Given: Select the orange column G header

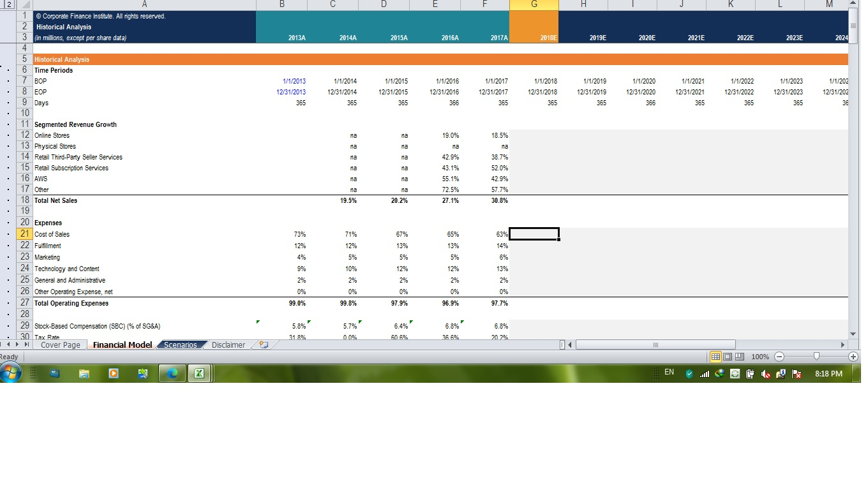Looking at the screenshot, I should (534, 3).
